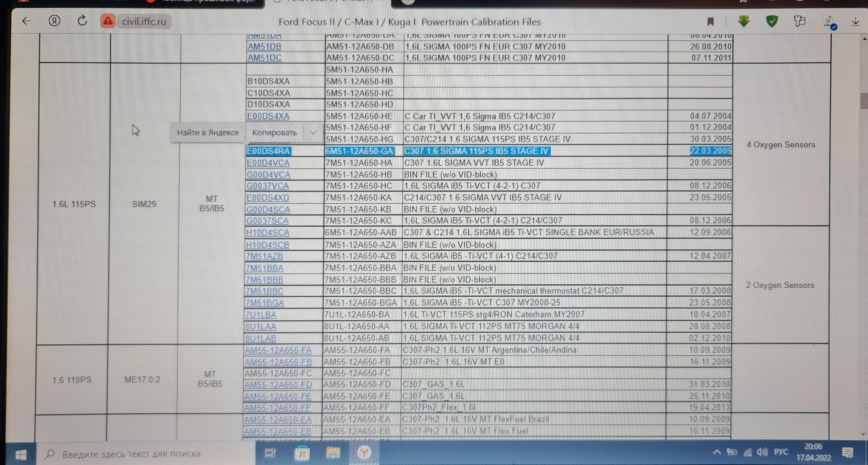Screen dimensions: 868x465
Task: Click the "ME17.0.2" ECU cell
Action: (142, 380)
